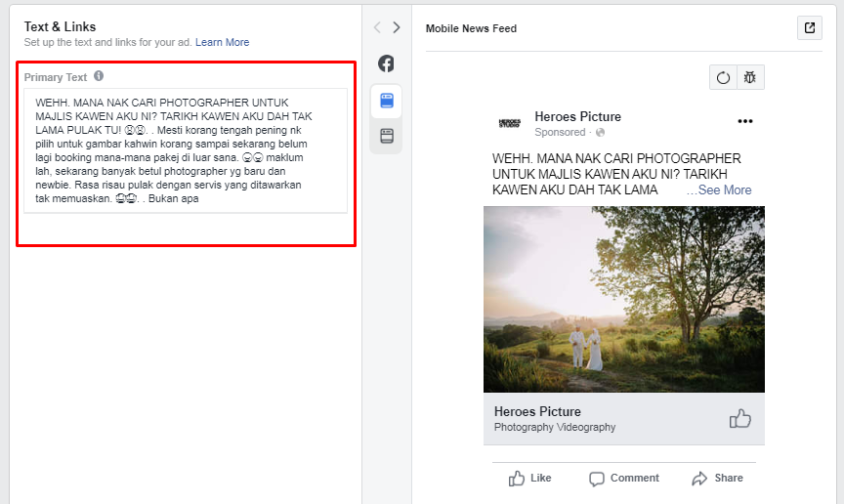Open preview in new window icon
The height and width of the screenshot is (504, 844).
click(810, 28)
